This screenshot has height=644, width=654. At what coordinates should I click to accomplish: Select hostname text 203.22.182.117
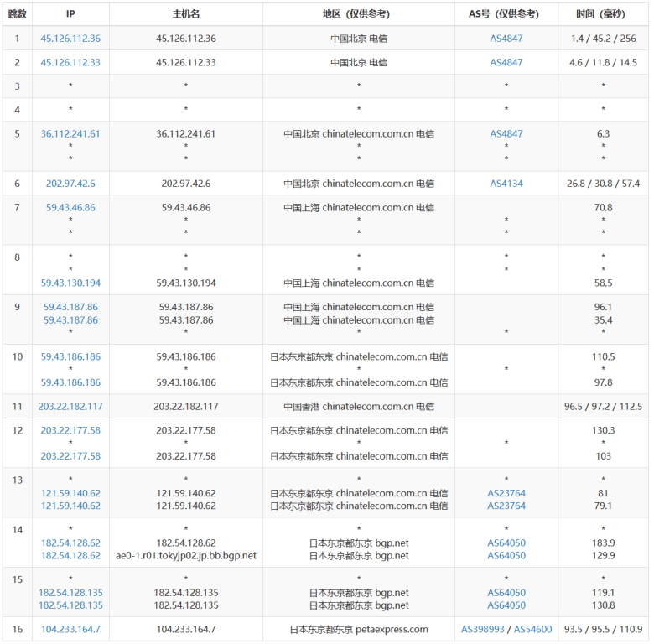186,407
